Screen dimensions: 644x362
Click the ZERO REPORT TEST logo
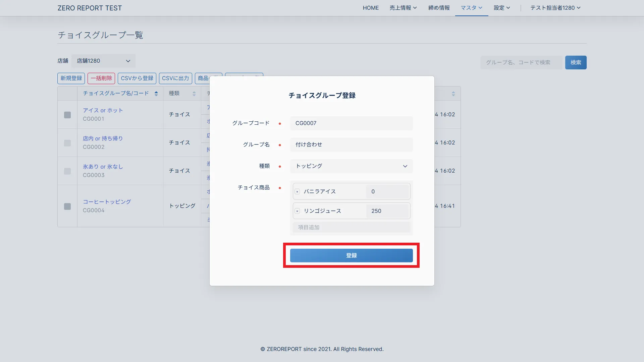click(90, 8)
